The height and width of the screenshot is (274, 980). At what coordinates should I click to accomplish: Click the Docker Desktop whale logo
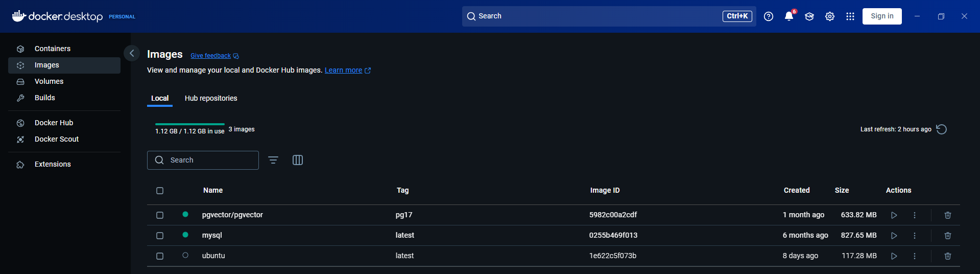19,16
